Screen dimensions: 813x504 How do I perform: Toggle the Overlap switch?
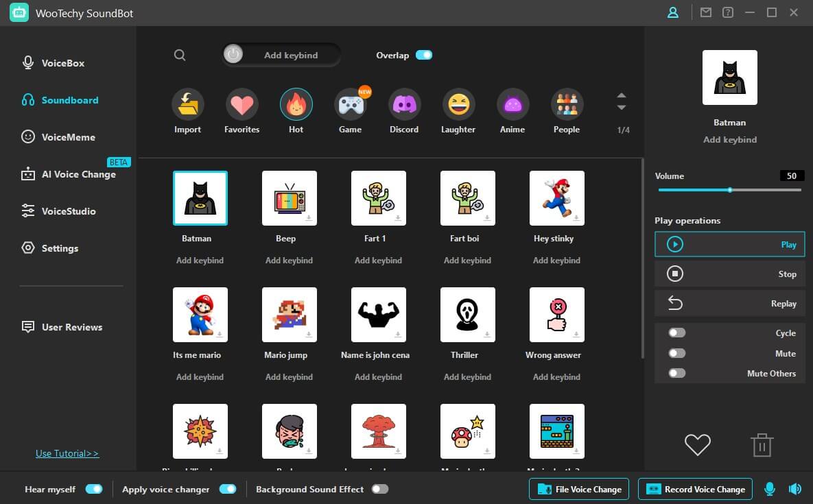tap(424, 55)
